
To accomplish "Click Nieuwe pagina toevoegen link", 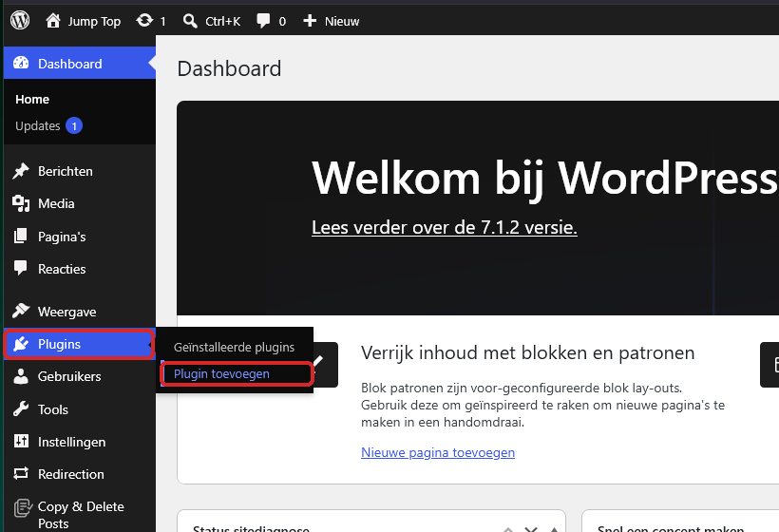I will [x=438, y=452].
